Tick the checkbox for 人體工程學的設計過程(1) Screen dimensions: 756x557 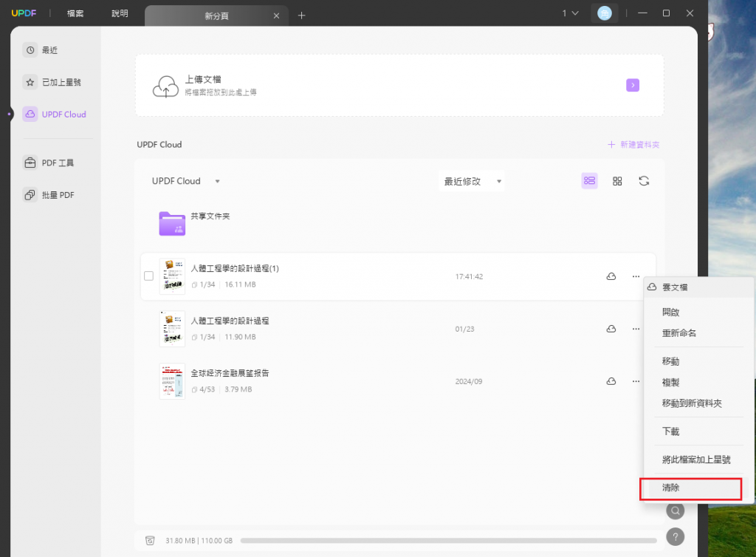[x=148, y=276]
